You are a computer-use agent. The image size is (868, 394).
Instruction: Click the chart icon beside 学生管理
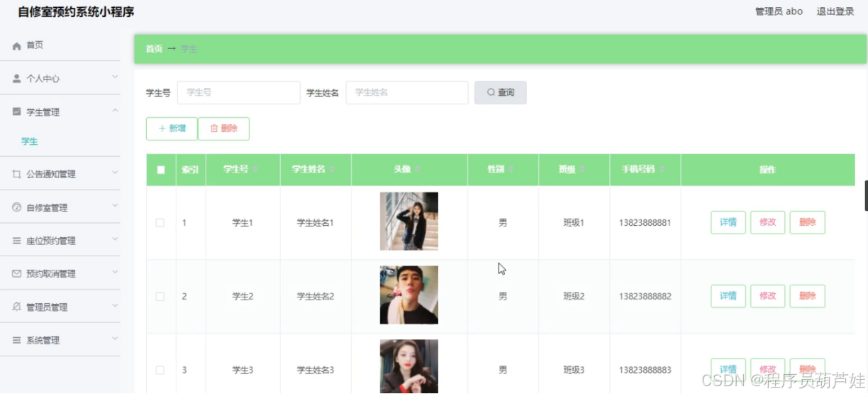[x=17, y=112]
